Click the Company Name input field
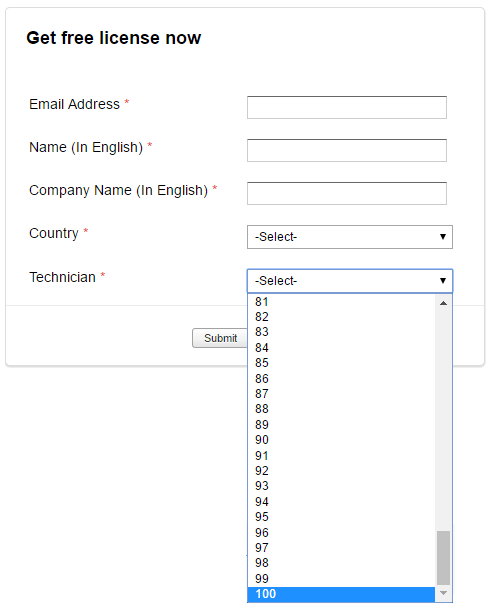 tap(347, 193)
